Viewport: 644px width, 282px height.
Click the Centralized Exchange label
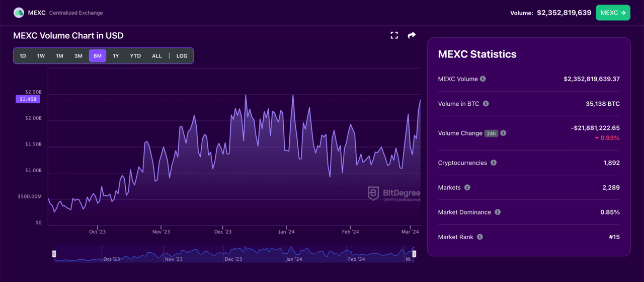pyautogui.click(x=76, y=13)
